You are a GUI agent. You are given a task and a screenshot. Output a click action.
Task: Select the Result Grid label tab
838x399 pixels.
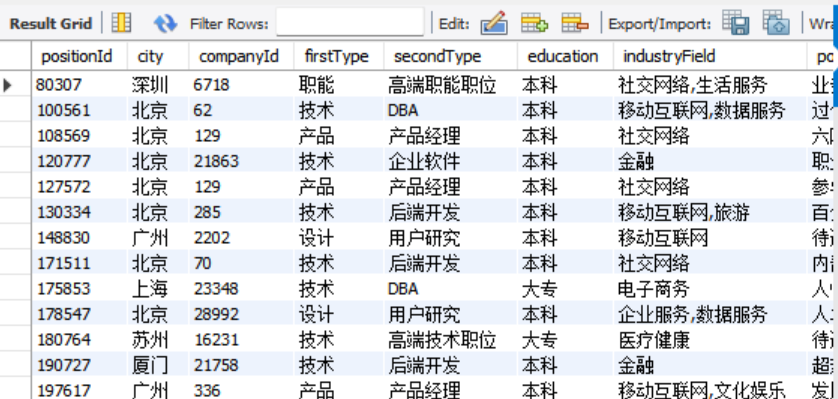51,24
